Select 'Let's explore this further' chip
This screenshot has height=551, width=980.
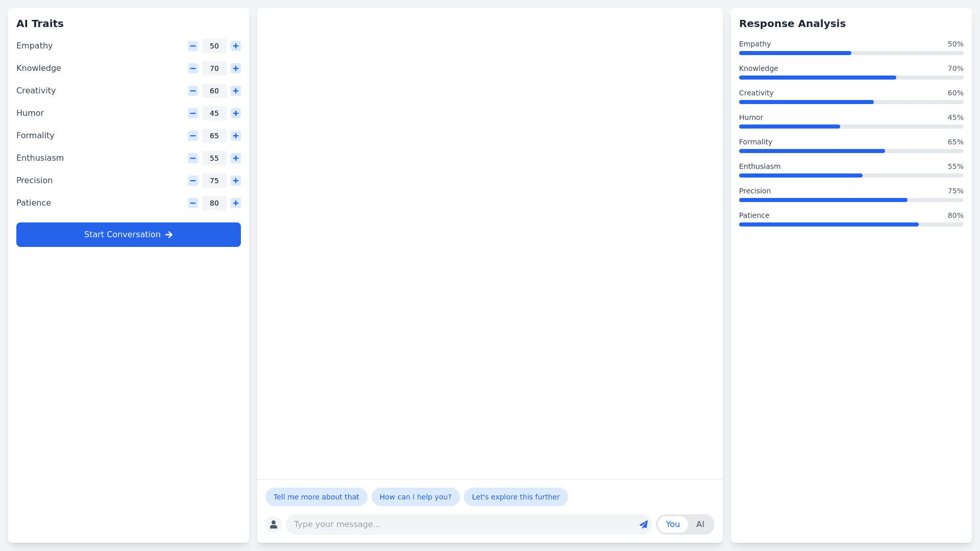coord(516,497)
